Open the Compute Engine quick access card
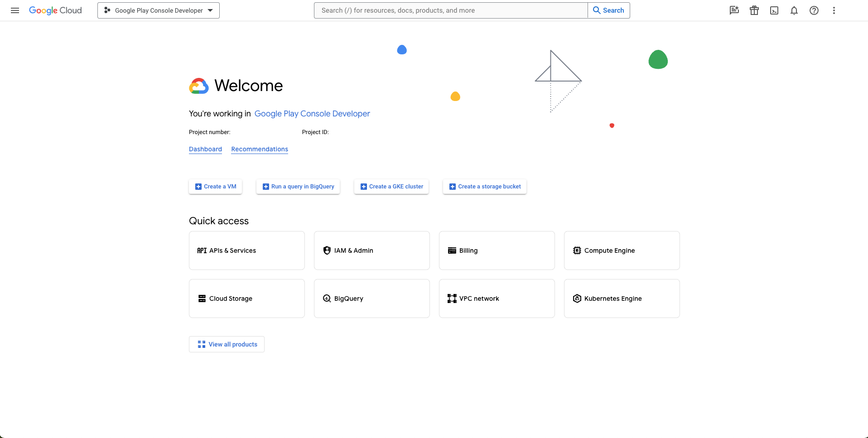This screenshot has height=438, width=868. click(622, 250)
